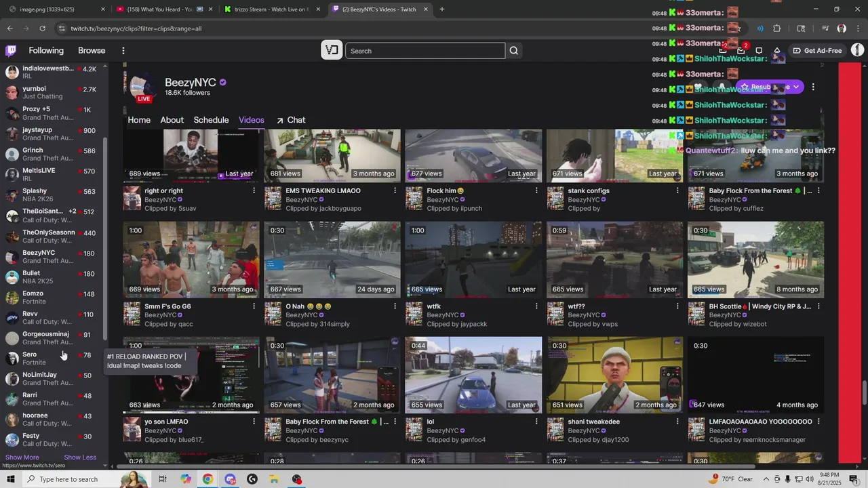Play the 'shani tweakedee' clip thumbnail

[x=614, y=375]
